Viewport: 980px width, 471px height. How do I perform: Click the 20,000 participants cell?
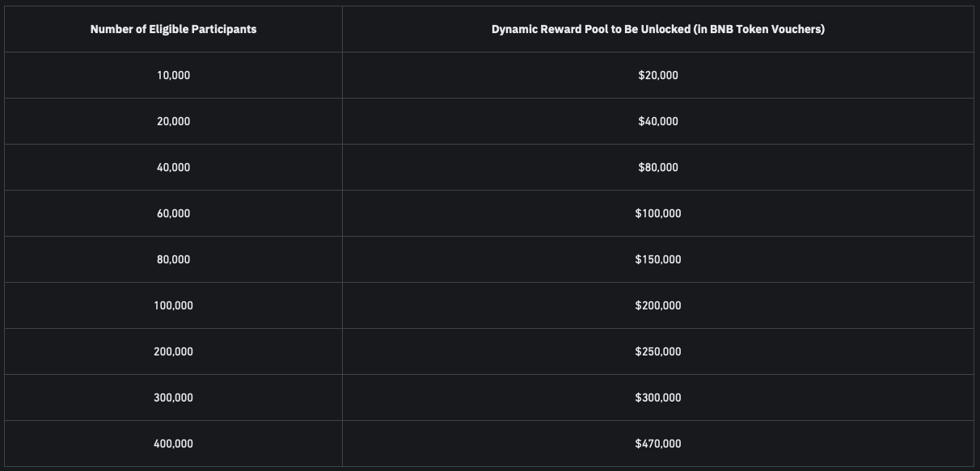(173, 121)
